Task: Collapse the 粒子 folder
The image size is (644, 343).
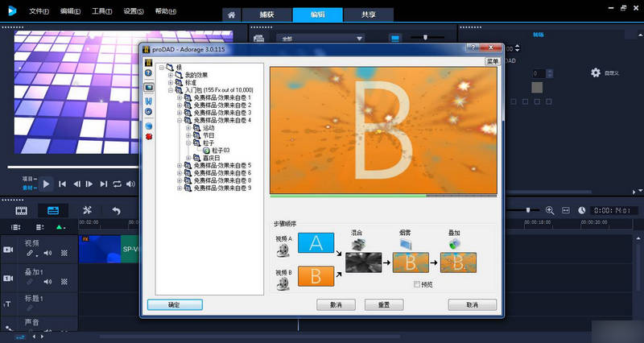Action: [x=188, y=143]
